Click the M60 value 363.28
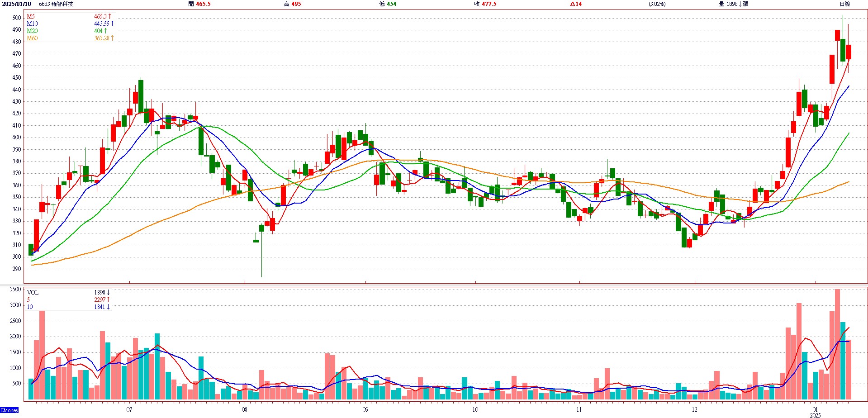Image resolution: width=868 pixels, height=418 pixels. 104,38
